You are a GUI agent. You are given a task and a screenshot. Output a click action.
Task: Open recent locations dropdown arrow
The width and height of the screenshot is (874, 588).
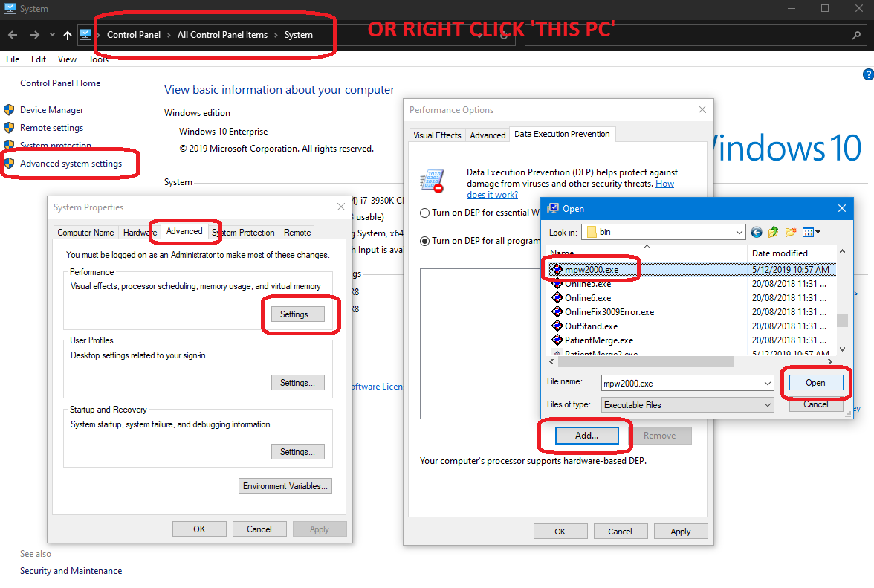click(x=52, y=34)
